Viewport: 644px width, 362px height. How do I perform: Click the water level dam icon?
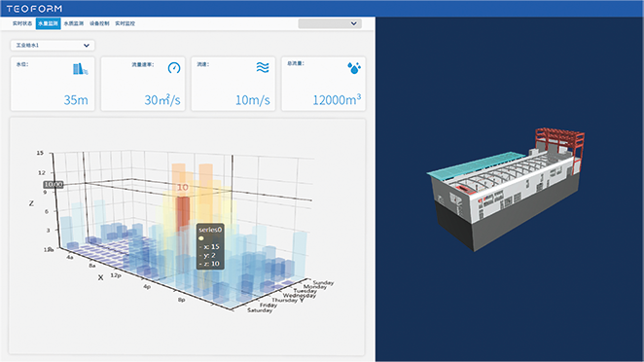(81, 69)
